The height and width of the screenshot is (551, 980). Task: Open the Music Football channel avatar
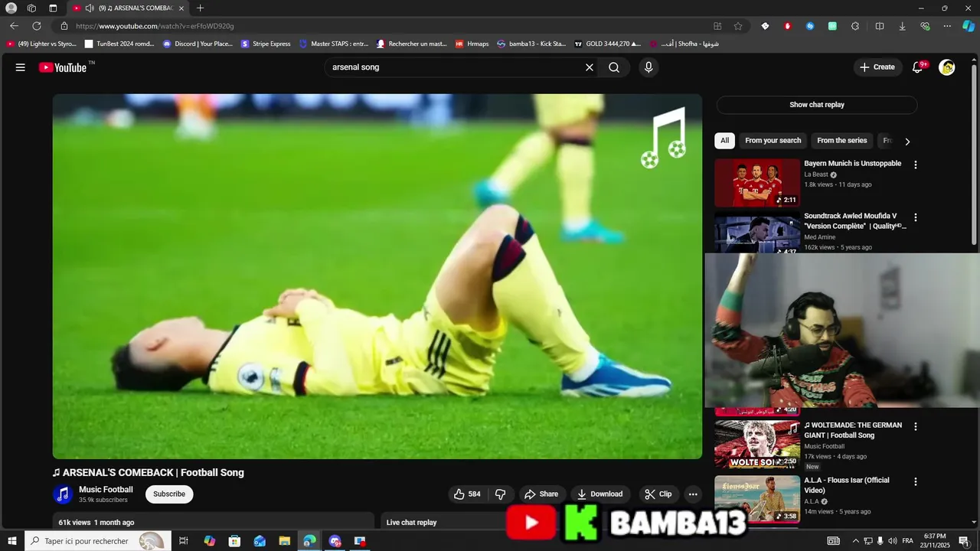(x=63, y=494)
